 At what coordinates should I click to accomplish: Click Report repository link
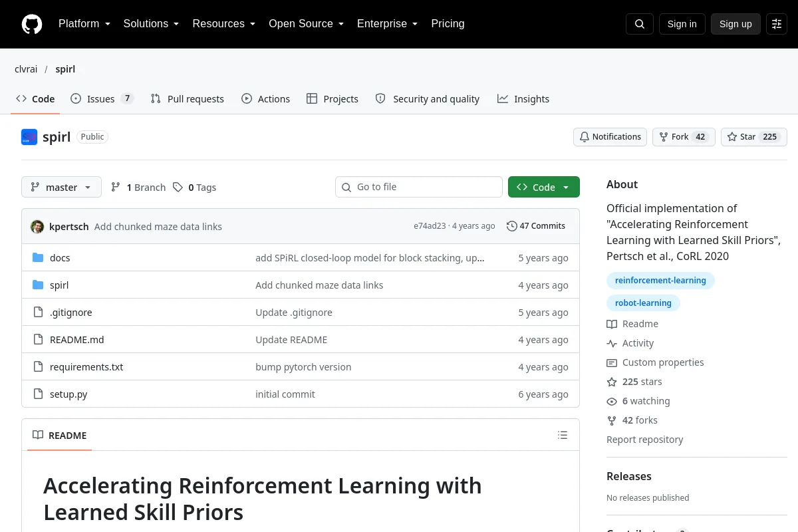pos(644,440)
